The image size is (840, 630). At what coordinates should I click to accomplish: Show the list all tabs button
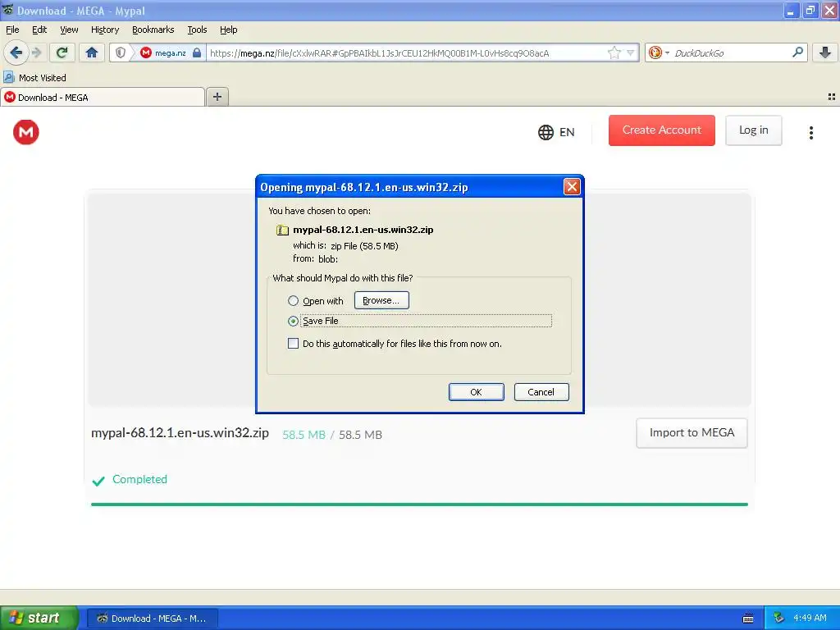point(832,97)
